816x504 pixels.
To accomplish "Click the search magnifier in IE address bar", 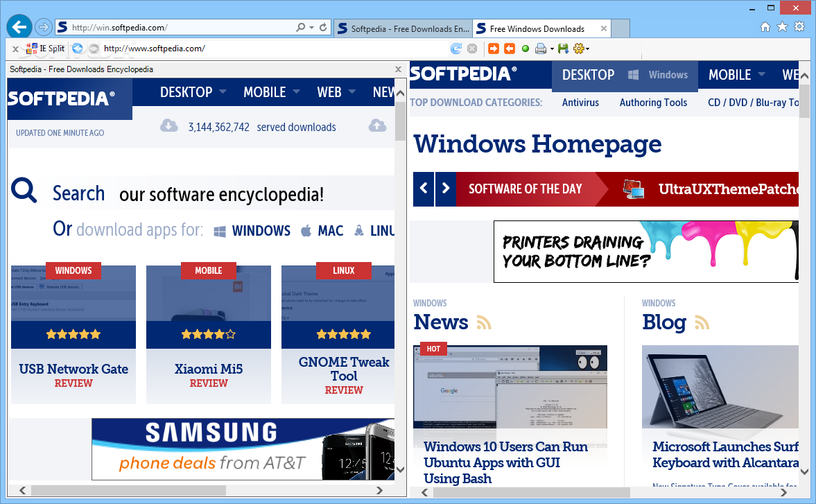I will click(x=301, y=27).
